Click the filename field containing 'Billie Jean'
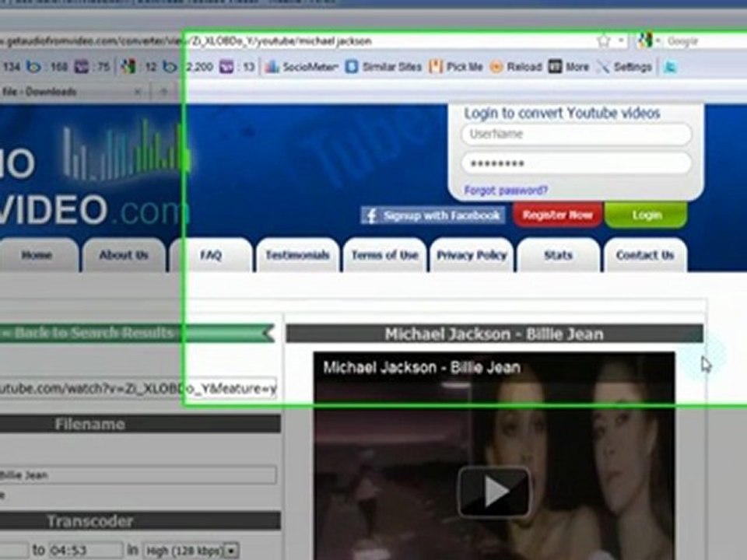747x560 pixels. click(x=137, y=474)
